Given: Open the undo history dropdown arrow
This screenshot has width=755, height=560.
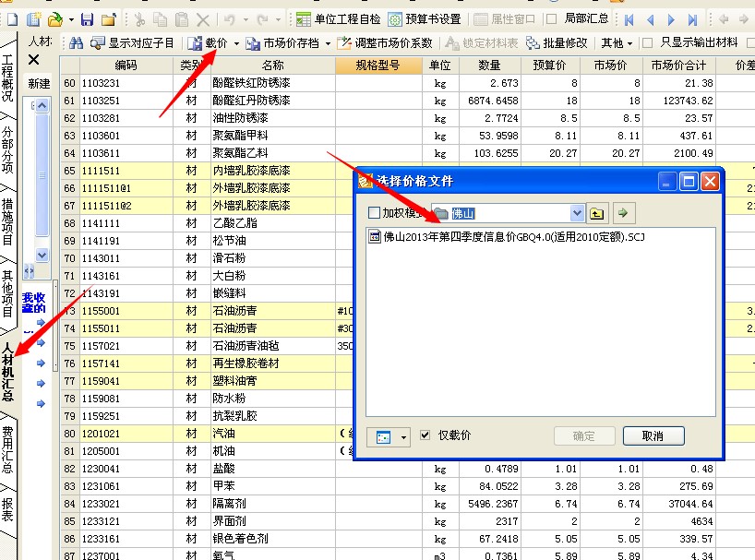Looking at the screenshot, I should 246,20.
